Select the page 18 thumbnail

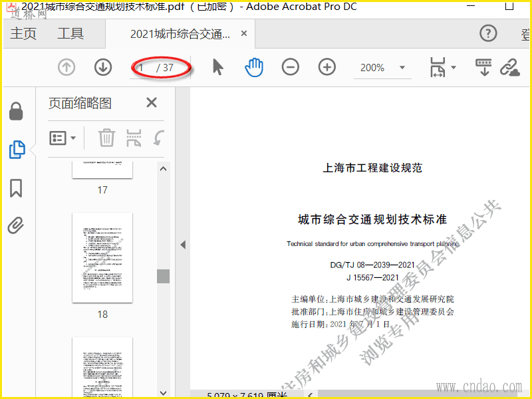point(102,258)
